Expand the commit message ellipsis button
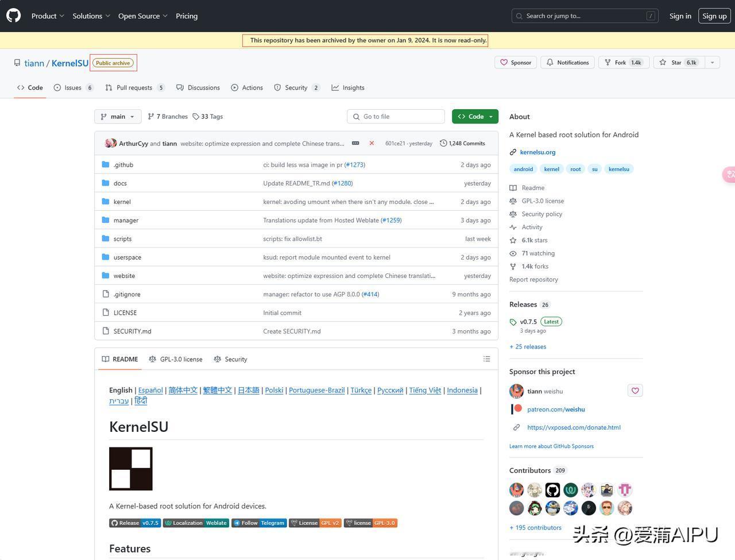This screenshot has height=560, width=735. point(355,144)
